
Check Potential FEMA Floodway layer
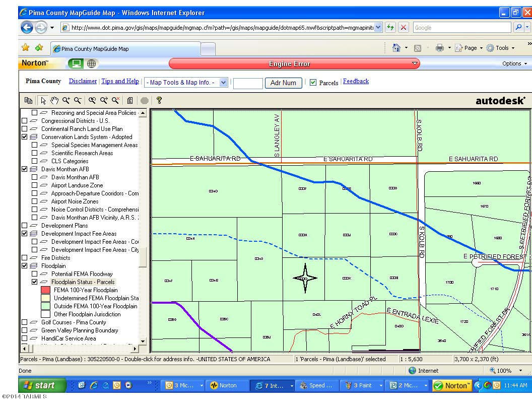[x=35, y=274]
